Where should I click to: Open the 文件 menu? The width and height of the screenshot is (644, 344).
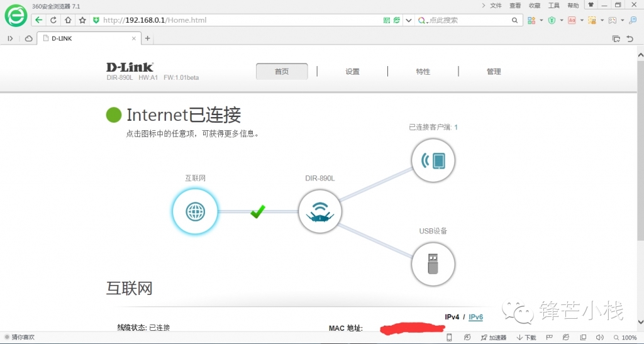click(496, 5)
